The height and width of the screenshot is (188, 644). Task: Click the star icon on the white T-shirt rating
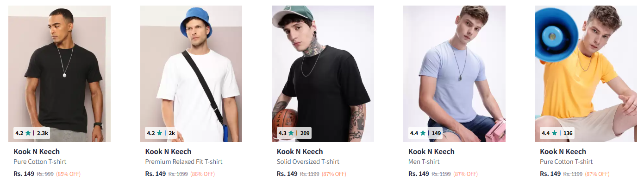pos(160,133)
